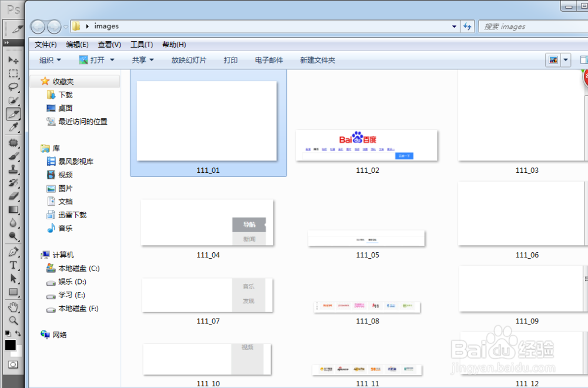The width and height of the screenshot is (588, 388).
Task: Select the Eyedropper tool
Action: [13, 128]
